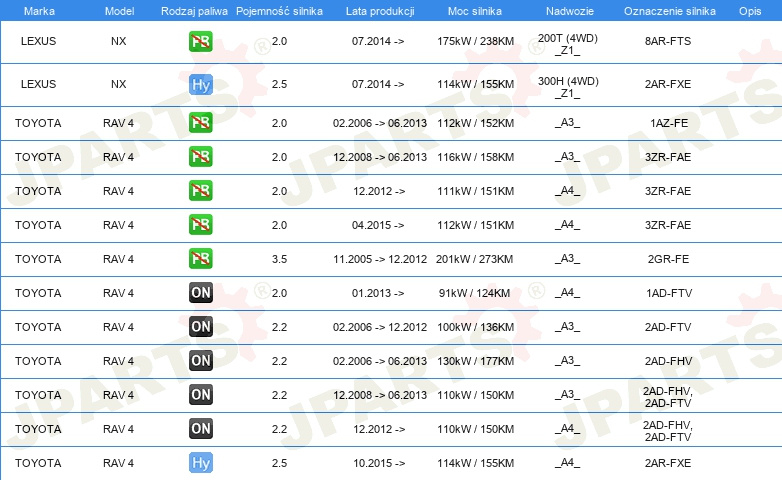
Task: Click petrol icon in the 2GR-FE 3.5 row
Action: coord(200,258)
